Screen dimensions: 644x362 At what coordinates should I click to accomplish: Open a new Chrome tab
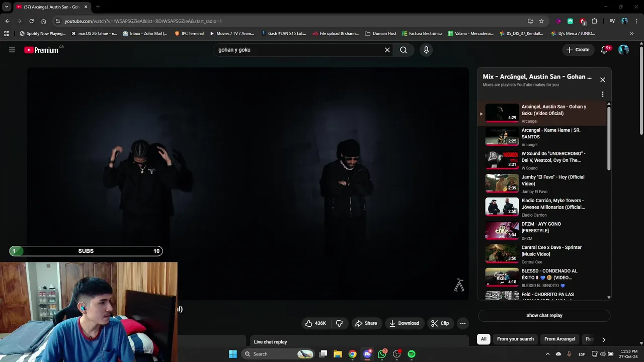pyautogui.click(x=98, y=7)
